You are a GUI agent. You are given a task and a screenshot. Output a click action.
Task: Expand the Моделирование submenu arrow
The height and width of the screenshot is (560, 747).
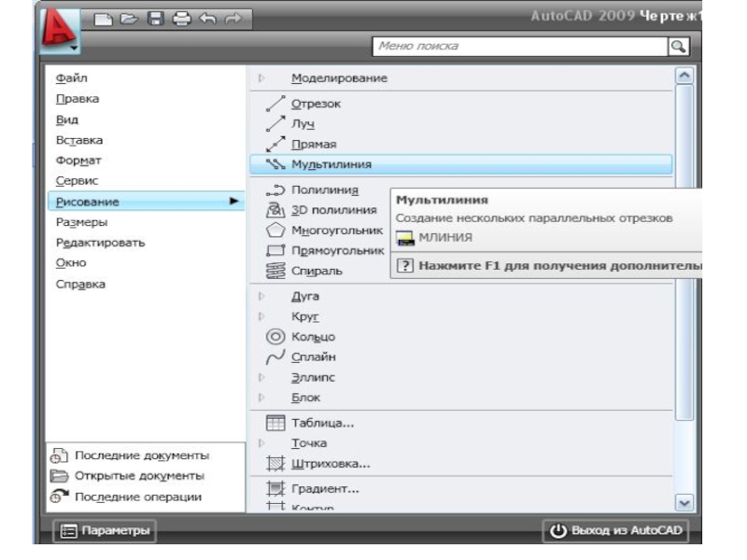tap(261, 78)
